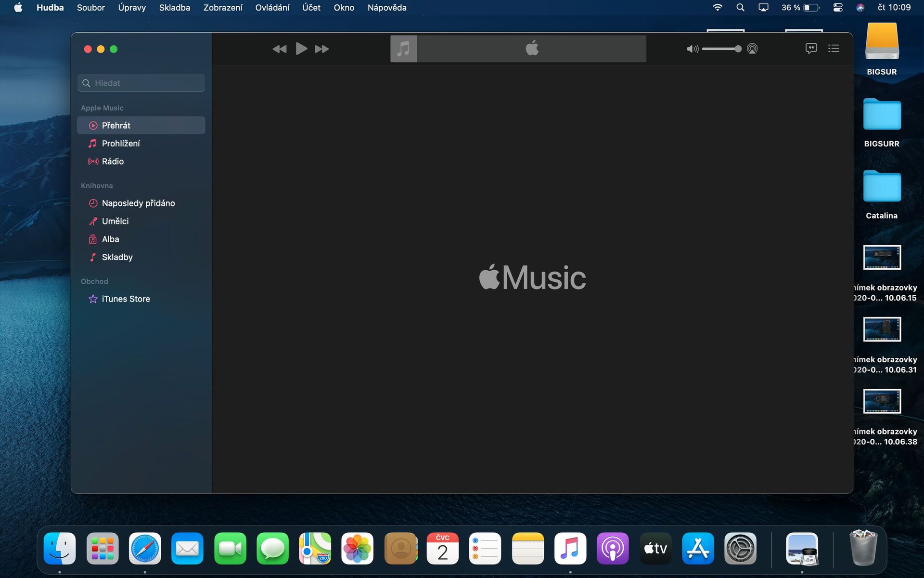Open Control Center in menu bar

tap(837, 8)
